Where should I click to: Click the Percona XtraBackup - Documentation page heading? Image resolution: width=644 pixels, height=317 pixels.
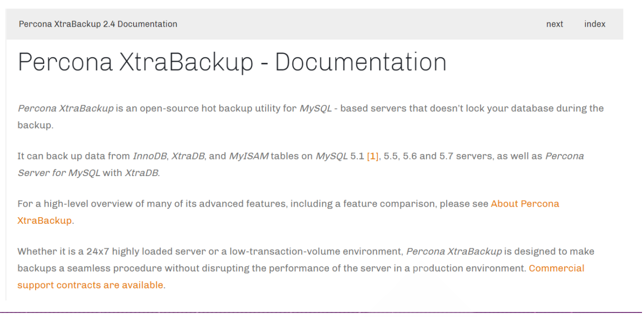click(x=232, y=62)
